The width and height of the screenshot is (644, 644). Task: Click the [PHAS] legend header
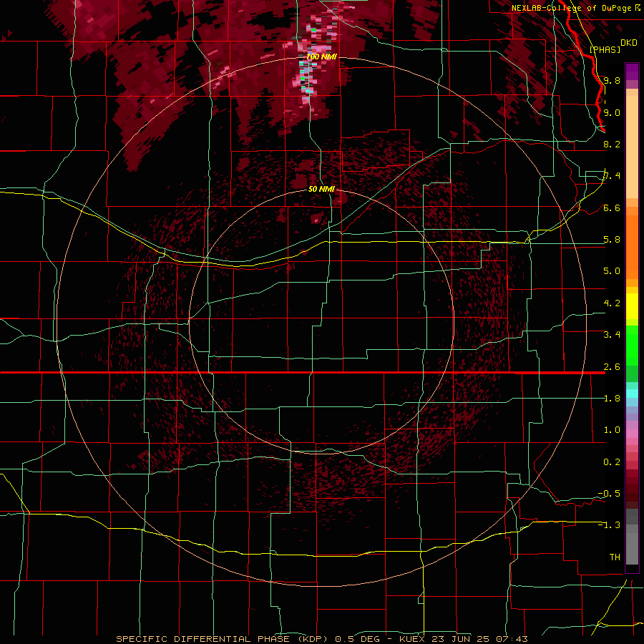tap(605, 49)
